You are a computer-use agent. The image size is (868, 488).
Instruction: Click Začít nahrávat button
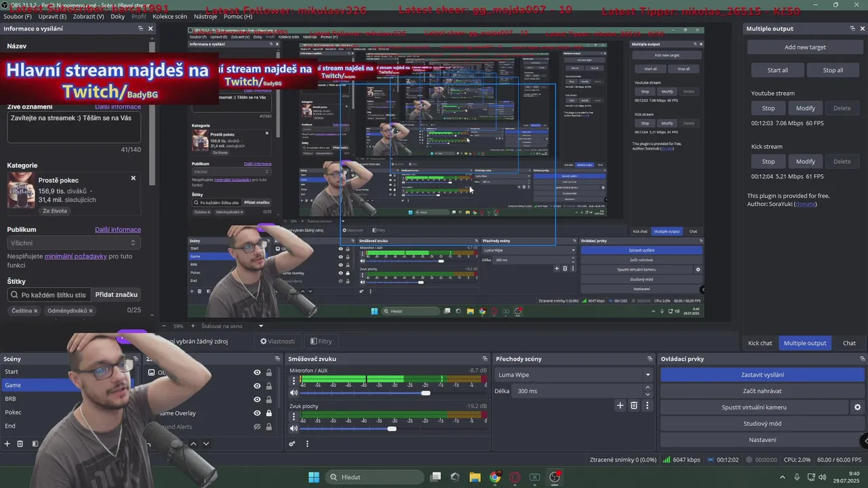(762, 391)
